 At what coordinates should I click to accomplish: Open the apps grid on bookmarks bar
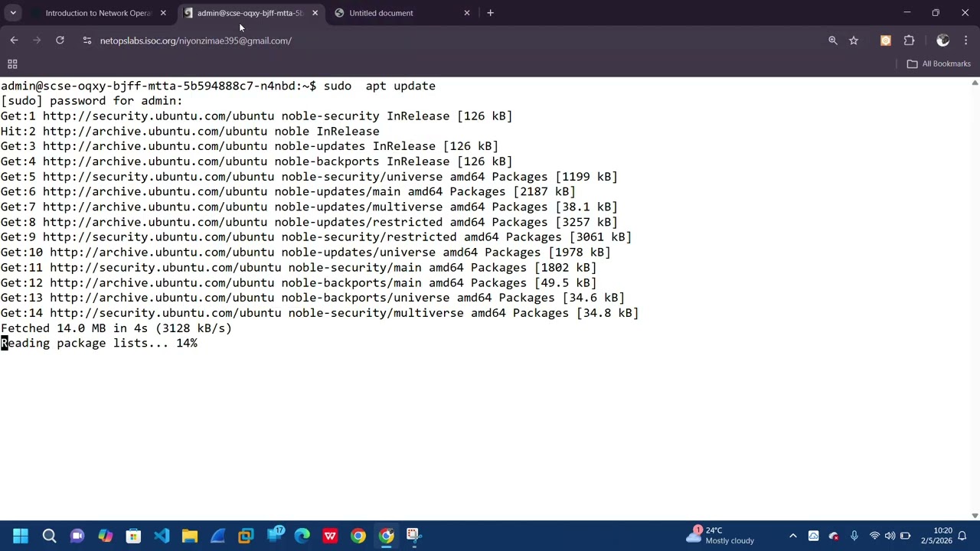(12, 64)
